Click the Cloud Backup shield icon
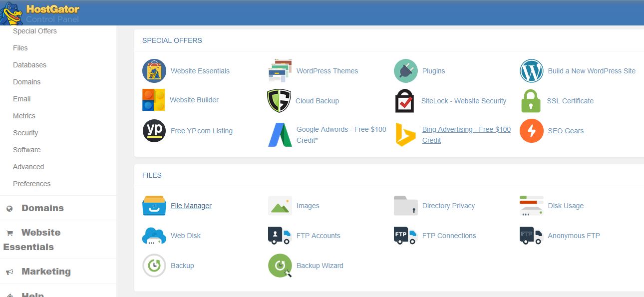This screenshot has width=644, height=297. coord(279,101)
